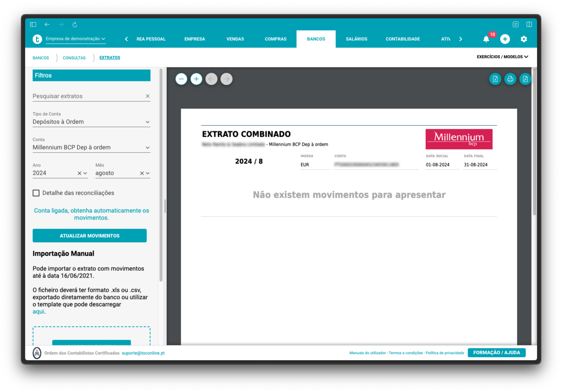Export the statement to Excel icon

coord(495,79)
